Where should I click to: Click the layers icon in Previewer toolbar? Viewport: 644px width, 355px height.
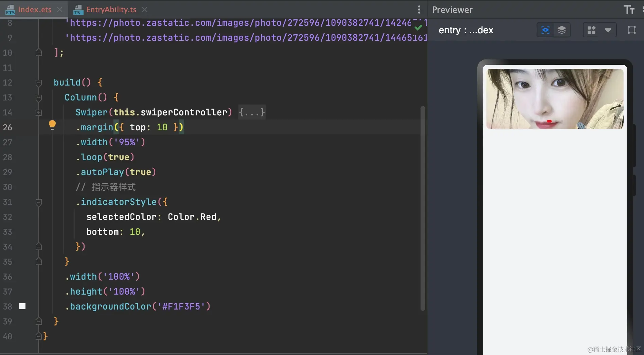562,30
